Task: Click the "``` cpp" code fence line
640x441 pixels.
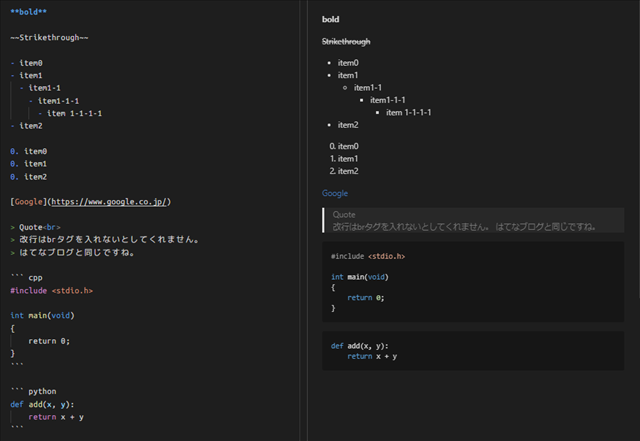Action: click(27, 277)
